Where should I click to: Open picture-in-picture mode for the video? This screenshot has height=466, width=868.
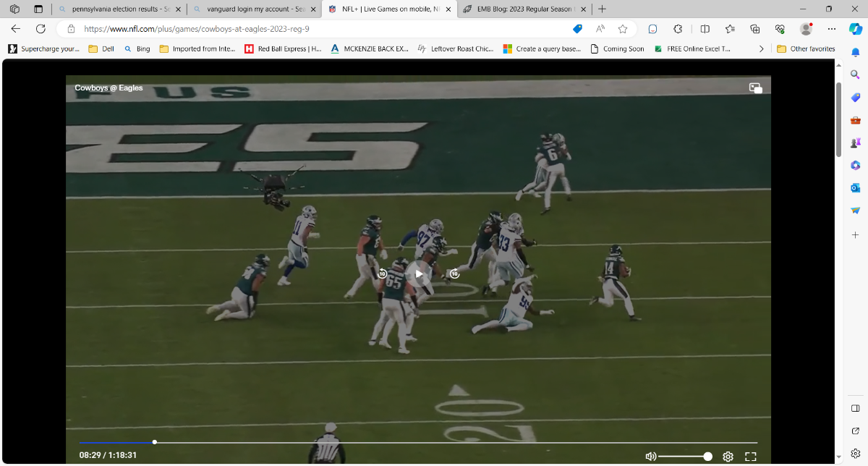[755, 88]
